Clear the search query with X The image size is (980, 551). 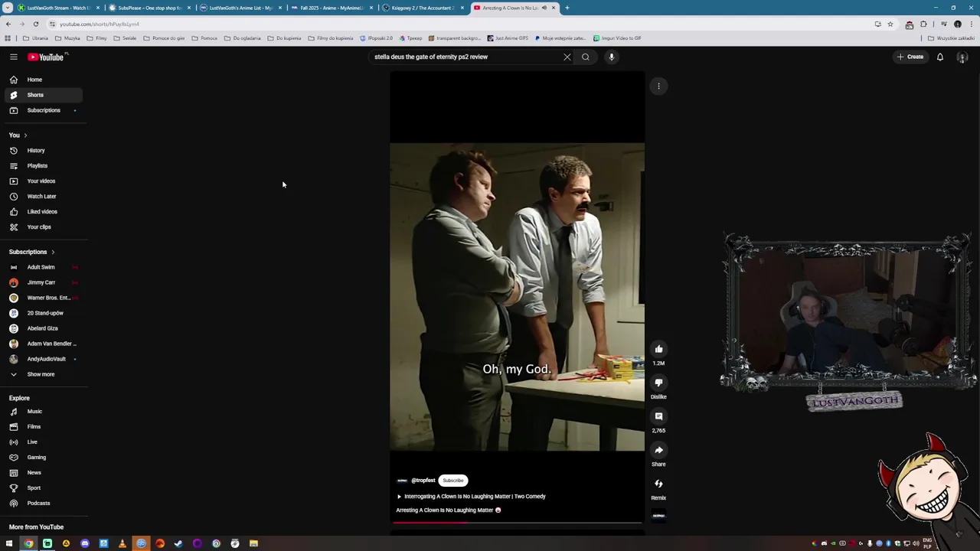click(x=567, y=57)
